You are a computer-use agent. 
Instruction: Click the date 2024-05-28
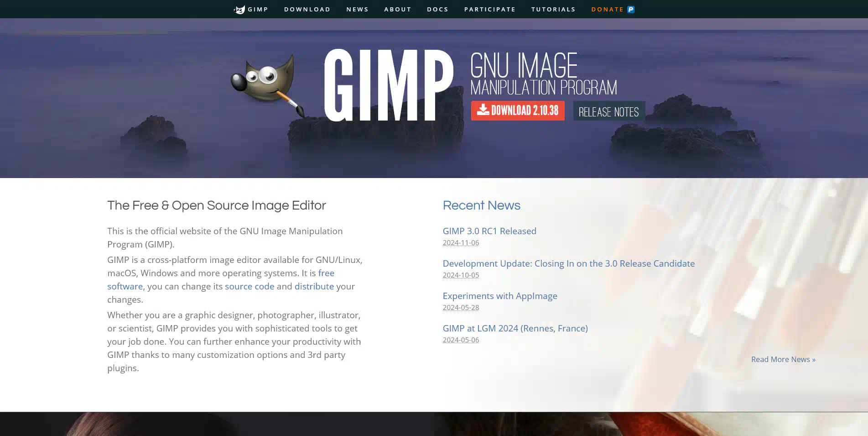[461, 308]
